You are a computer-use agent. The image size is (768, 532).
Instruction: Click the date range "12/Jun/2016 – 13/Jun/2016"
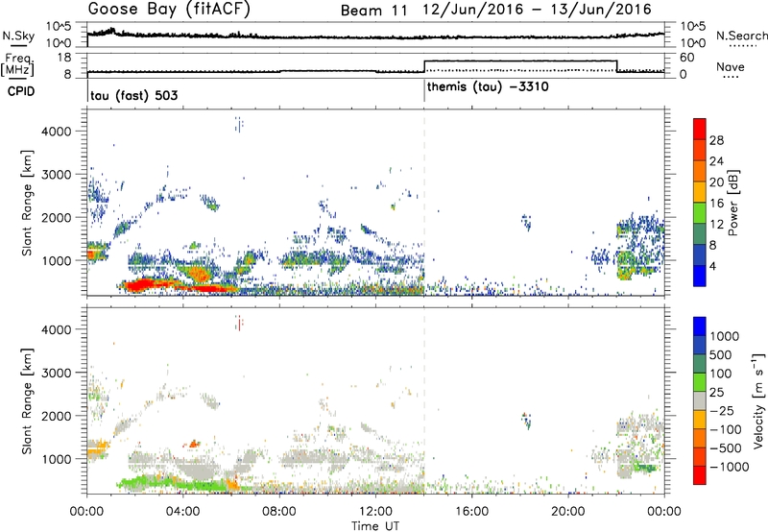pos(537,10)
